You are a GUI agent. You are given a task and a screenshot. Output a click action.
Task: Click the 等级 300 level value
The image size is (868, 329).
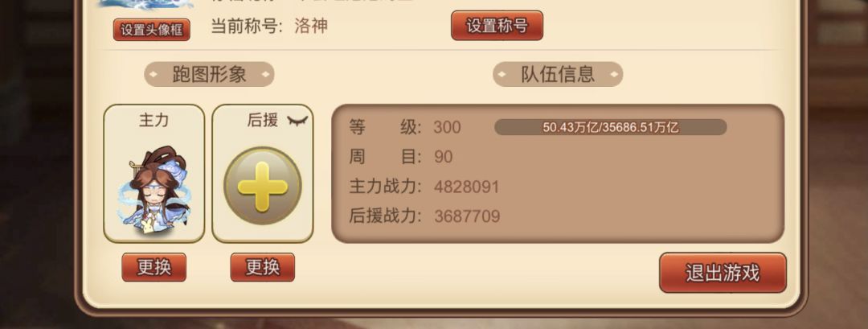pyautogui.click(x=448, y=128)
